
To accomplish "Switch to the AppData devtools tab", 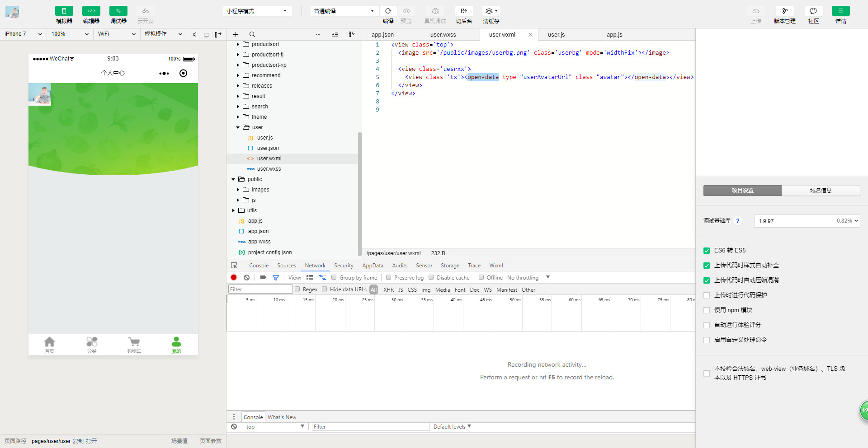I will pyautogui.click(x=373, y=266).
